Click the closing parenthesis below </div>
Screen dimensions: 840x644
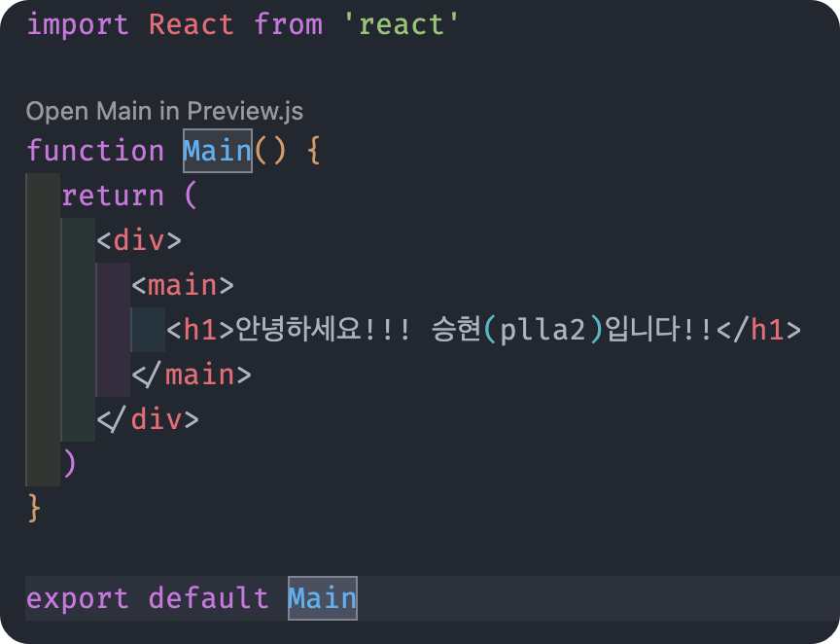click(70, 463)
